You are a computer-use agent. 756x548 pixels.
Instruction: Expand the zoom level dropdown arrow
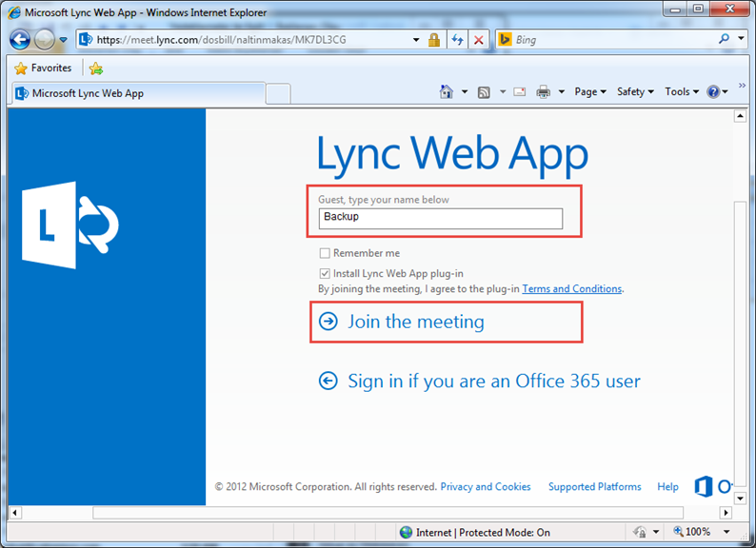click(726, 532)
